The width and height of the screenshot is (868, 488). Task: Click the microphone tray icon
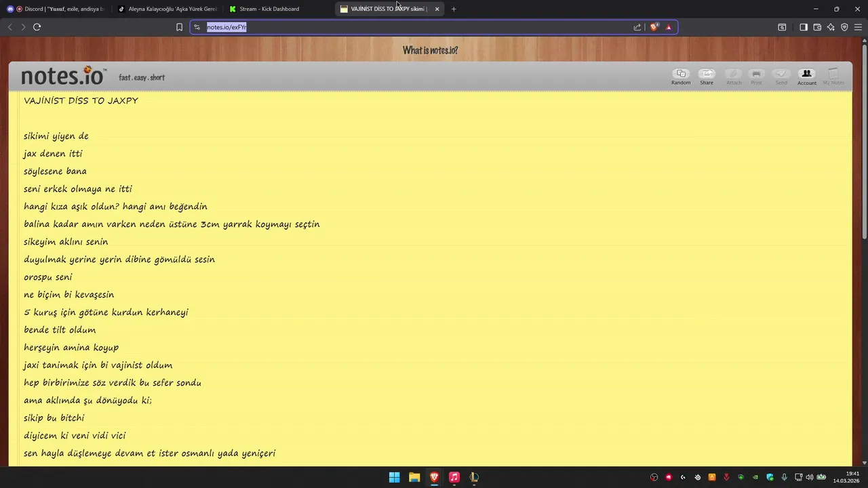[785, 477]
